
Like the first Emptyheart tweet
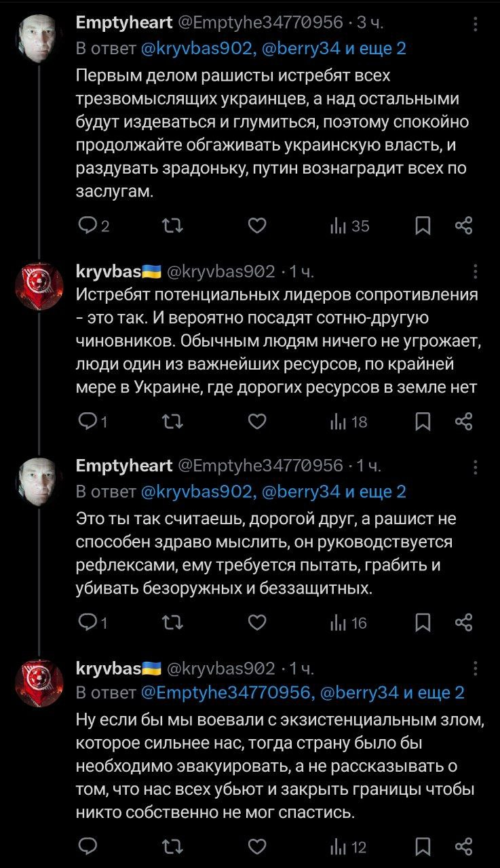(256, 226)
